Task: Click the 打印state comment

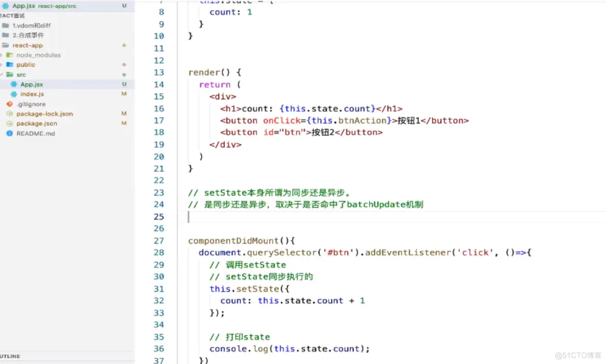Action: pos(240,337)
